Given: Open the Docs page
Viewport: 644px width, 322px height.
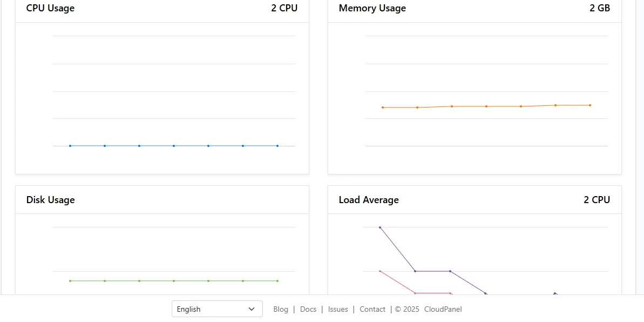Looking at the screenshot, I should (x=308, y=309).
